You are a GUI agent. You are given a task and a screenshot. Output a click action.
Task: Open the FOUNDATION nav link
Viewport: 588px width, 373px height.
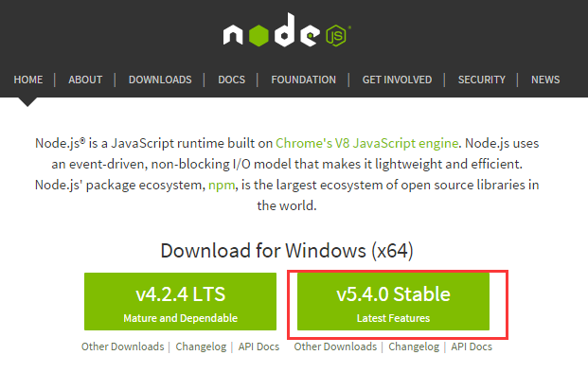[303, 80]
